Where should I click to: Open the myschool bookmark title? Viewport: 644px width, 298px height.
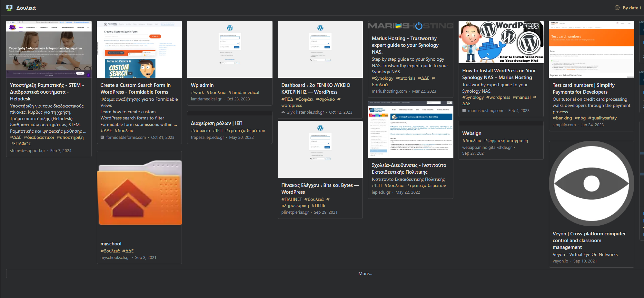(x=111, y=244)
